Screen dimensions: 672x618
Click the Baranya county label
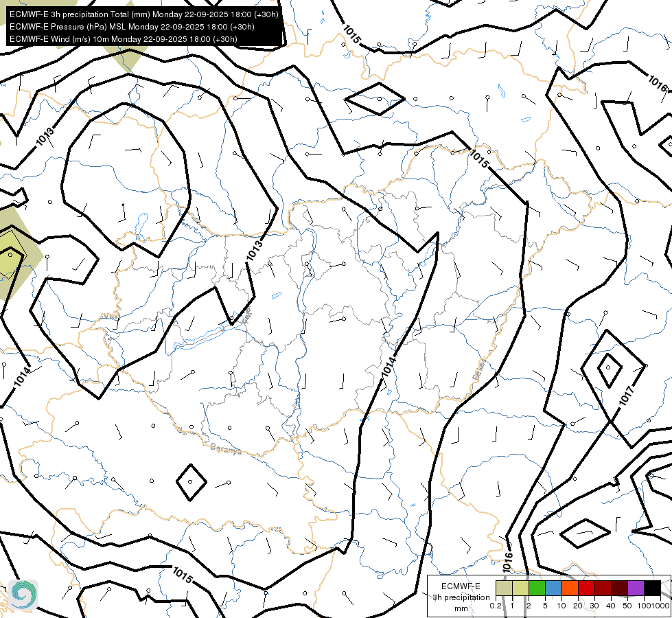pyautogui.click(x=226, y=449)
